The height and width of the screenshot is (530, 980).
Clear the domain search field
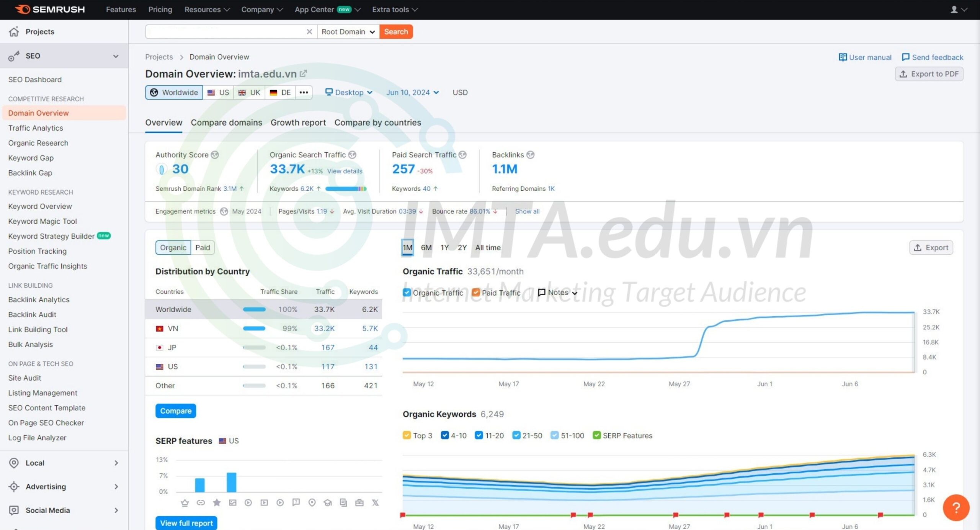(x=309, y=31)
